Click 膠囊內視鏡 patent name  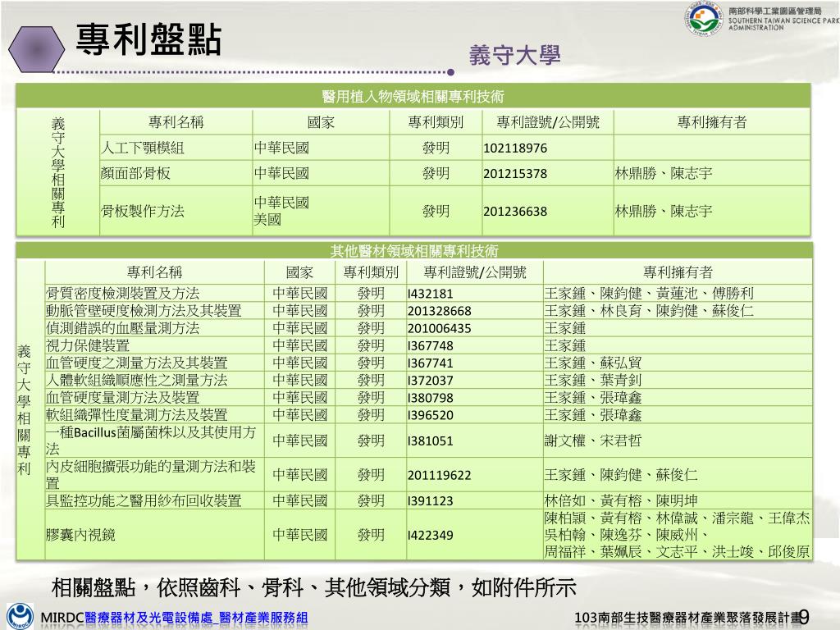pyautogui.click(x=80, y=535)
